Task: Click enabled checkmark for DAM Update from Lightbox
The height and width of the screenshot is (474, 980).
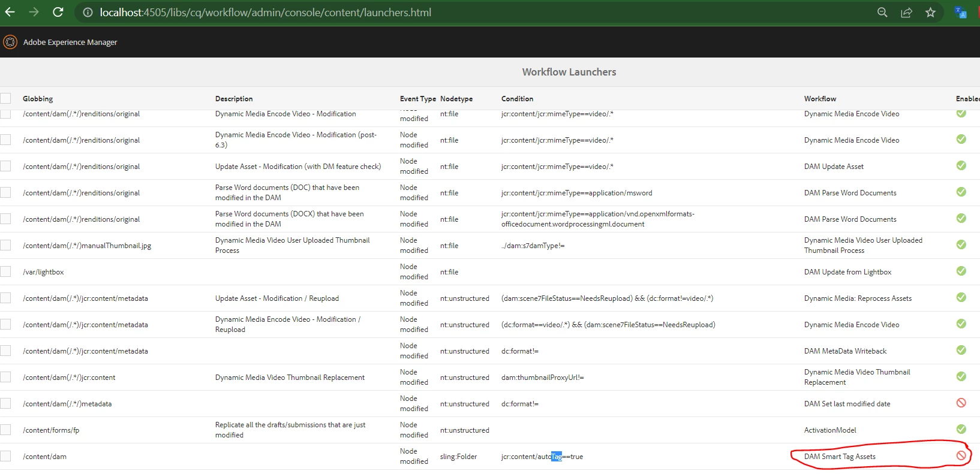Action: (x=961, y=271)
